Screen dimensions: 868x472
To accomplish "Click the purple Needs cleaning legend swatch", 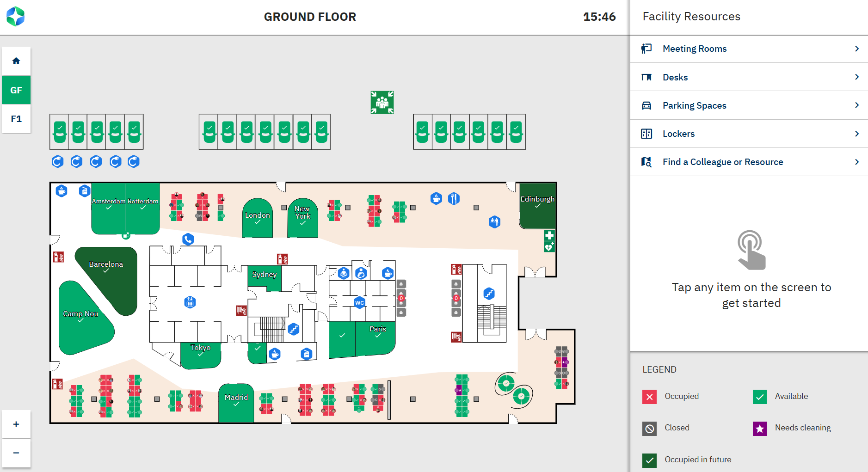I will tap(759, 429).
